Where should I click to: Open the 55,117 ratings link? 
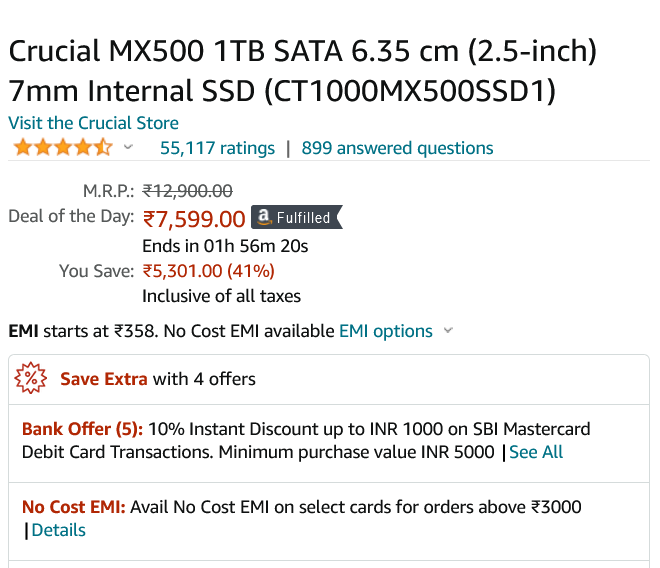(217, 148)
